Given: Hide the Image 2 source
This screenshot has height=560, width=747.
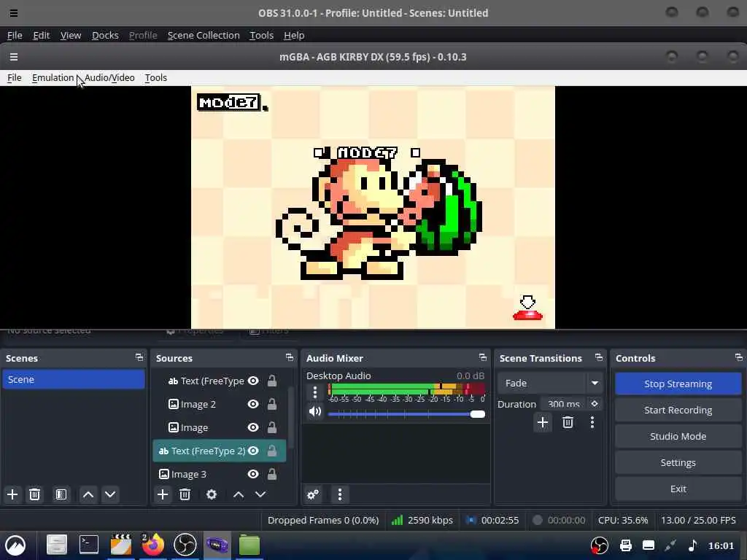Looking at the screenshot, I should [253, 404].
